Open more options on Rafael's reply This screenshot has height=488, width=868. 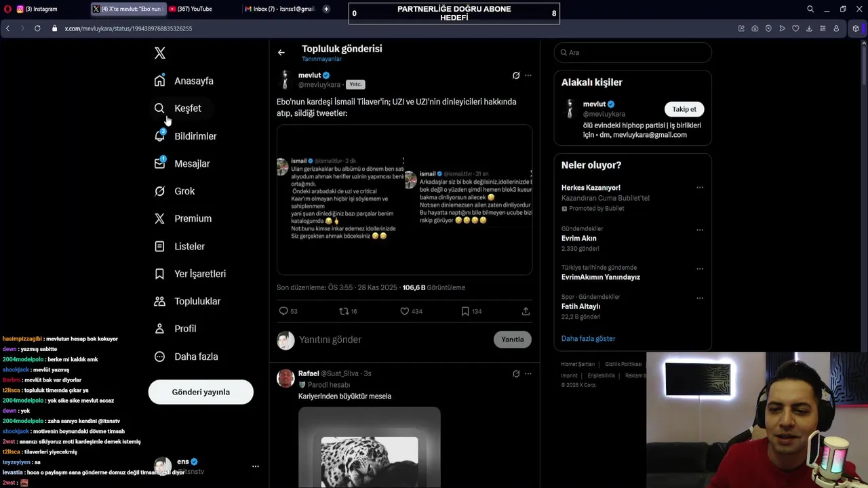pyautogui.click(x=528, y=373)
